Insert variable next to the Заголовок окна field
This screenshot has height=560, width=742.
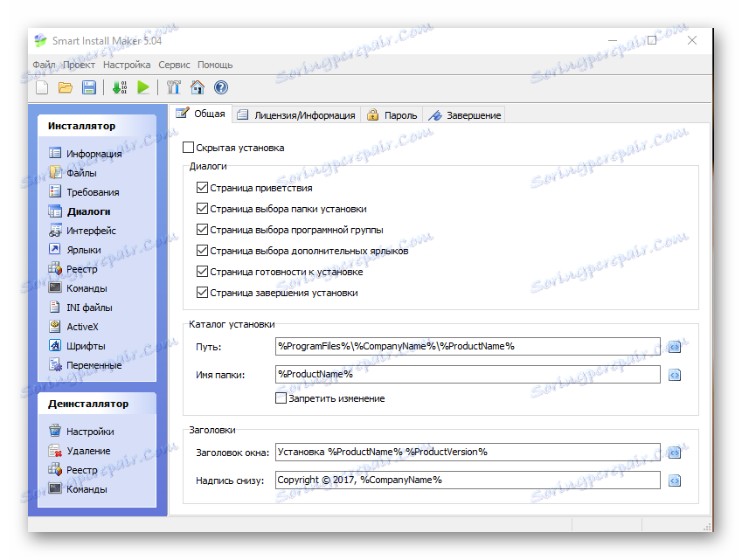coord(675,453)
